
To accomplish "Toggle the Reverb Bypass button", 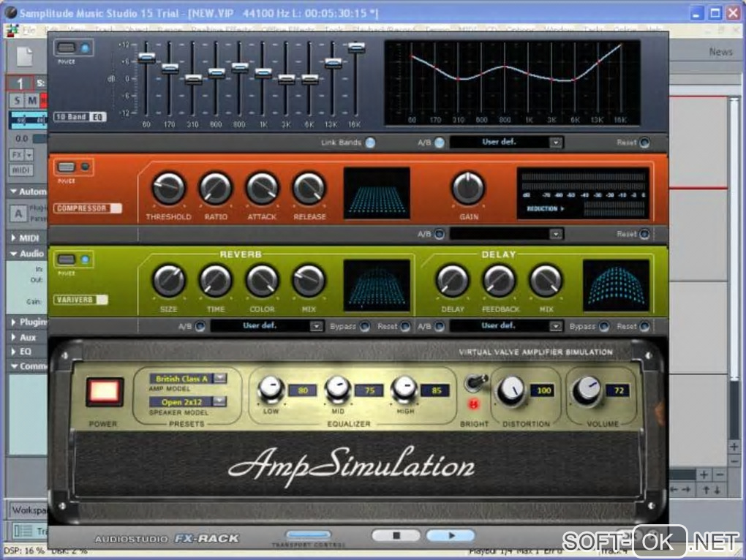I will click(365, 326).
